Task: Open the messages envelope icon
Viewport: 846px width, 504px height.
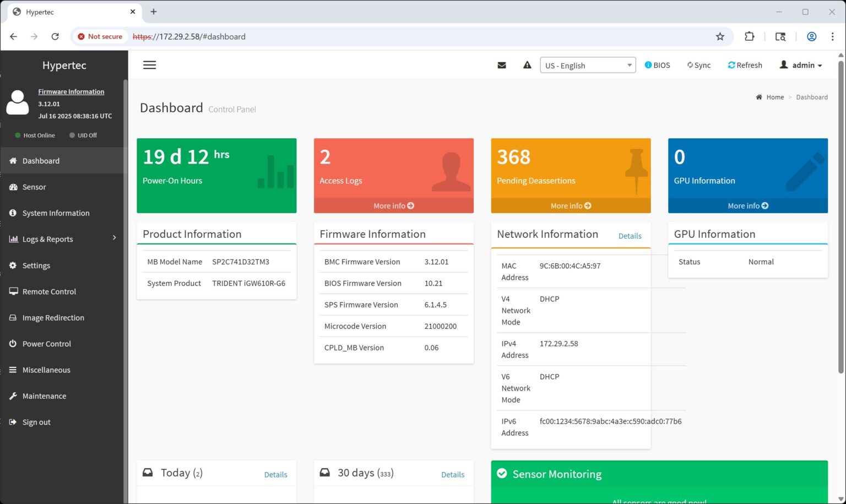Action: (501, 65)
